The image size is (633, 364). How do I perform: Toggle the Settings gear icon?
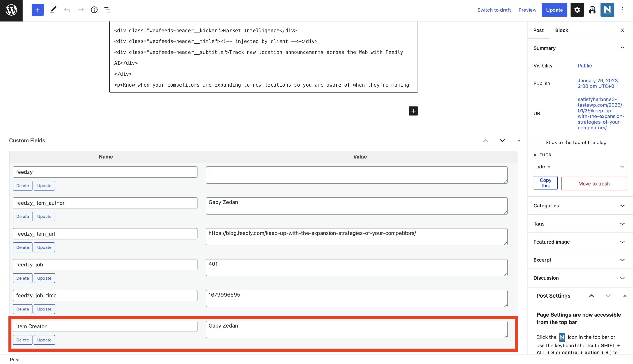click(577, 10)
